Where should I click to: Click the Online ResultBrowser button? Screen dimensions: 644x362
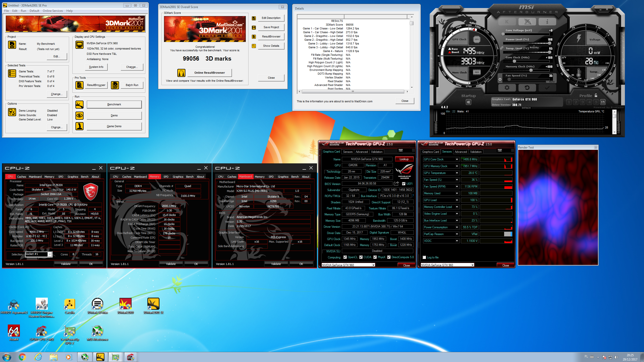210,73
